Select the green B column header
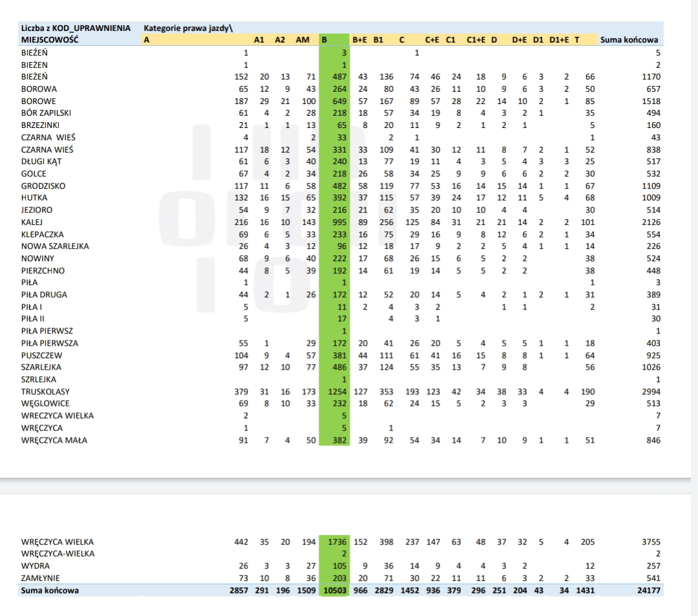The height and width of the screenshot is (616, 698). (324, 40)
